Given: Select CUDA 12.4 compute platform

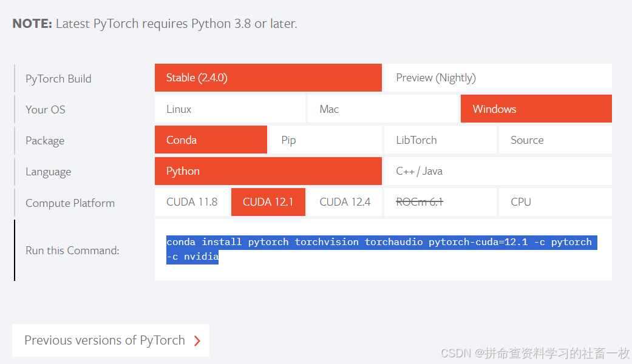Looking at the screenshot, I should (x=345, y=202).
